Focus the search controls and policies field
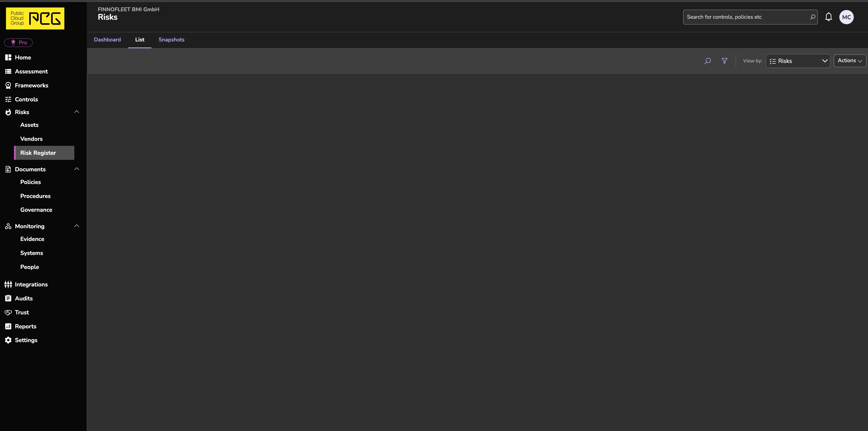Image resolution: width=868 pixels, height=431 pixels. point(750,17)
